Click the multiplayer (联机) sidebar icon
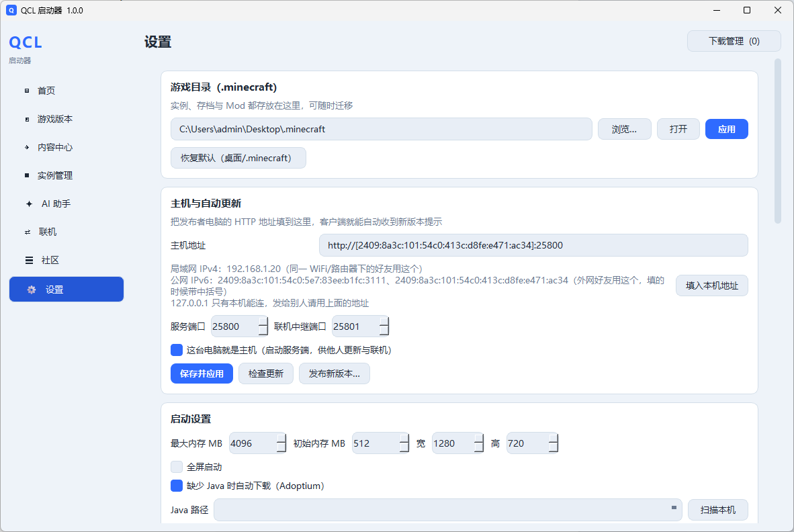This screenshot has height=532, width=794. (x=28, y=232)
